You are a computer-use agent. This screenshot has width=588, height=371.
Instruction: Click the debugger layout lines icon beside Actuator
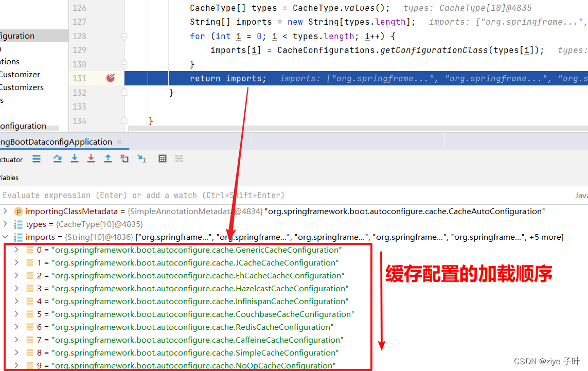tap(37, 159)
